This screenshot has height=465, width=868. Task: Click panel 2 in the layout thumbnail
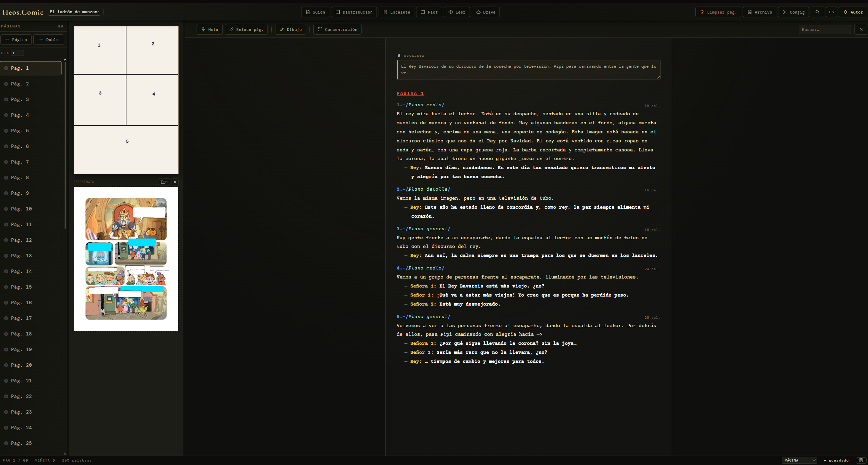(x=152, y=50)
